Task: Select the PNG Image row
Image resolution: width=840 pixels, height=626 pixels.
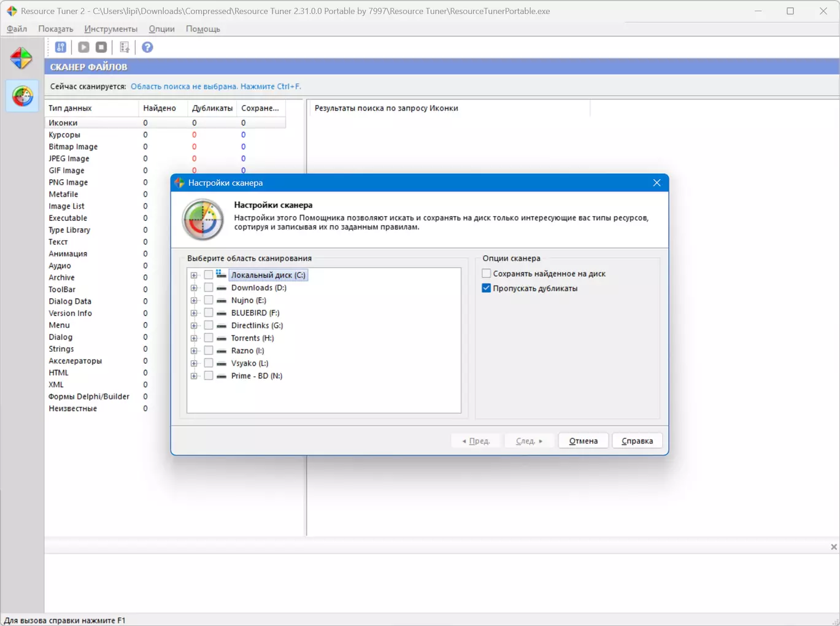Action: (108, 182)
